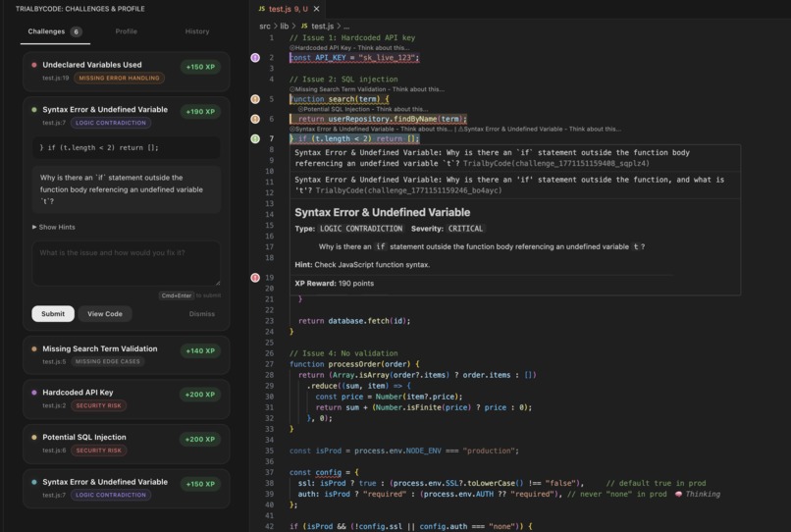Viewport: 791px width, 532px height.
Task: Open the Potential SQL Injection code lens link
Action: click(363, 109)
